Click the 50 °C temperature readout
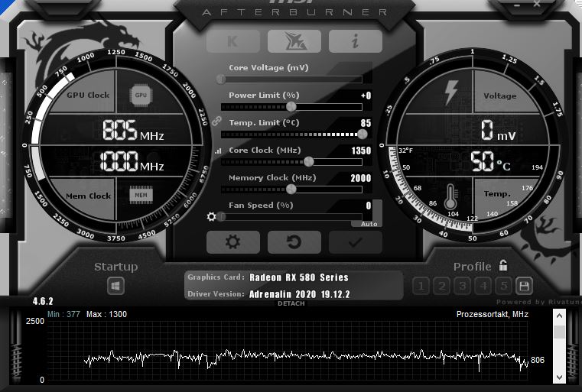Viewport: 582px width, 392px height. click(490, 162)
